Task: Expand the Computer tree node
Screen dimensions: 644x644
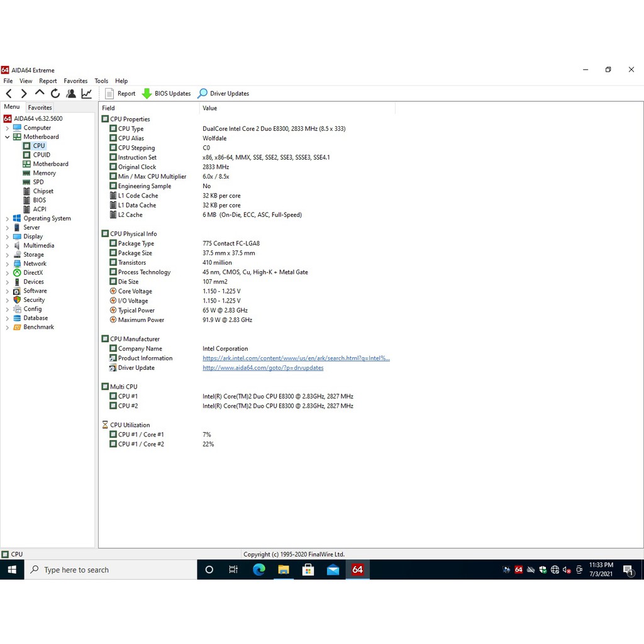Action: (7, 128)
